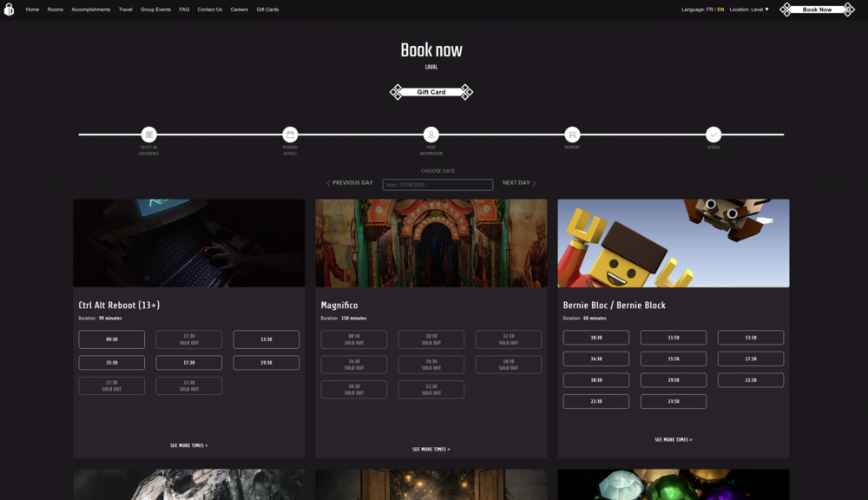
Task: Click sold out 08:30 Magnifico slot
Action: click(354, 339)
